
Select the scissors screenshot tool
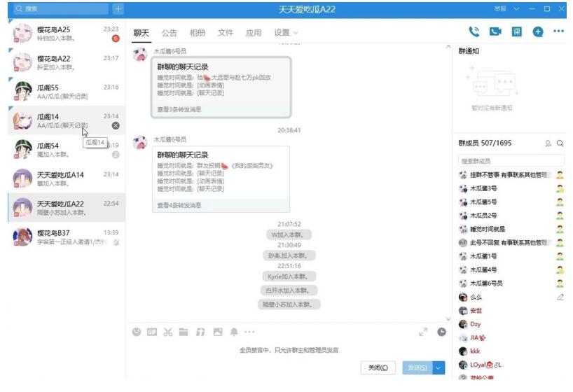(x=168, y=332)
